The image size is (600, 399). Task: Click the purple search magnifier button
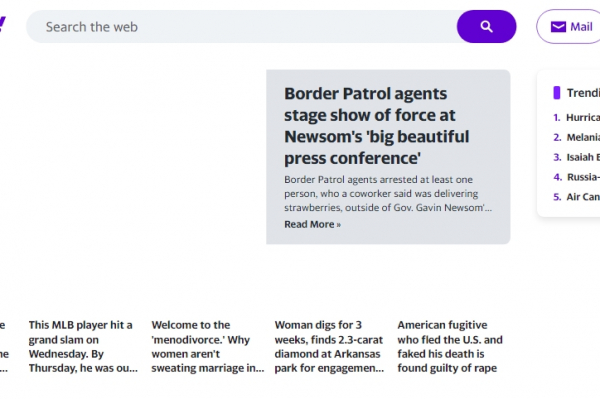point(486,26)
